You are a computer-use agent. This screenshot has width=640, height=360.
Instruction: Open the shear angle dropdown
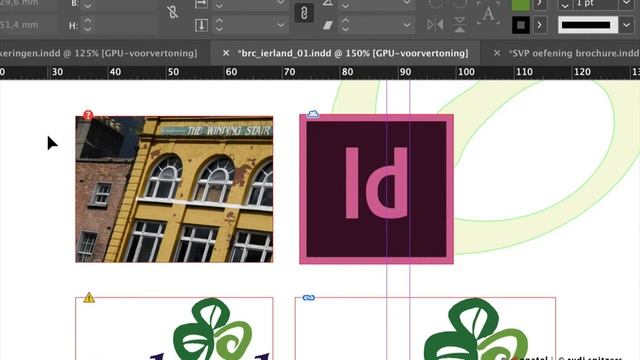click(x=407, y=25)
